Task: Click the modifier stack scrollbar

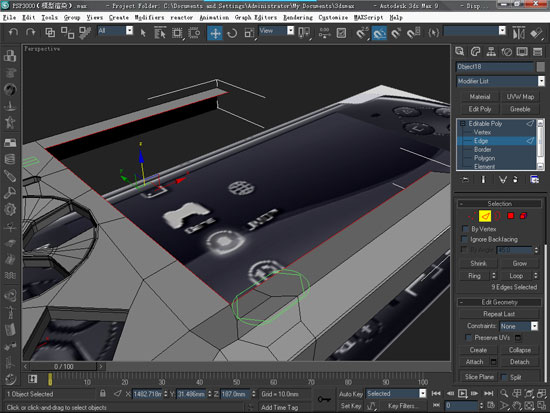Action: (541, 144)
